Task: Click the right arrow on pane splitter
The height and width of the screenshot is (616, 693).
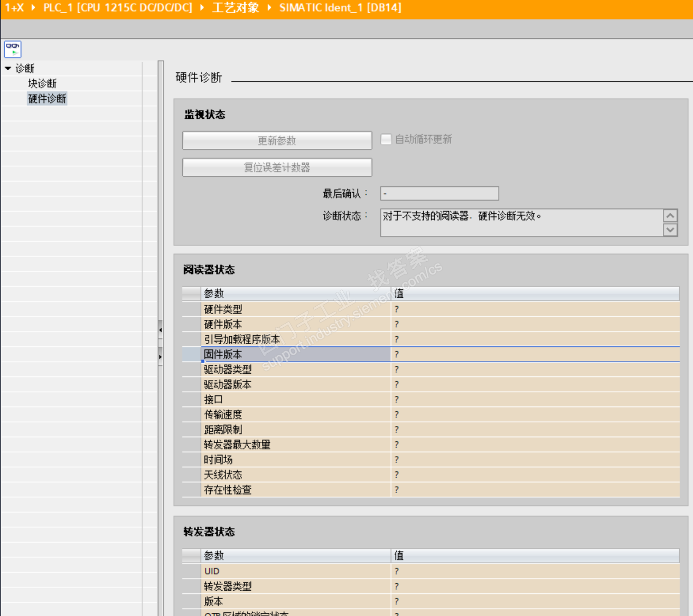Action: click(161, 357)
